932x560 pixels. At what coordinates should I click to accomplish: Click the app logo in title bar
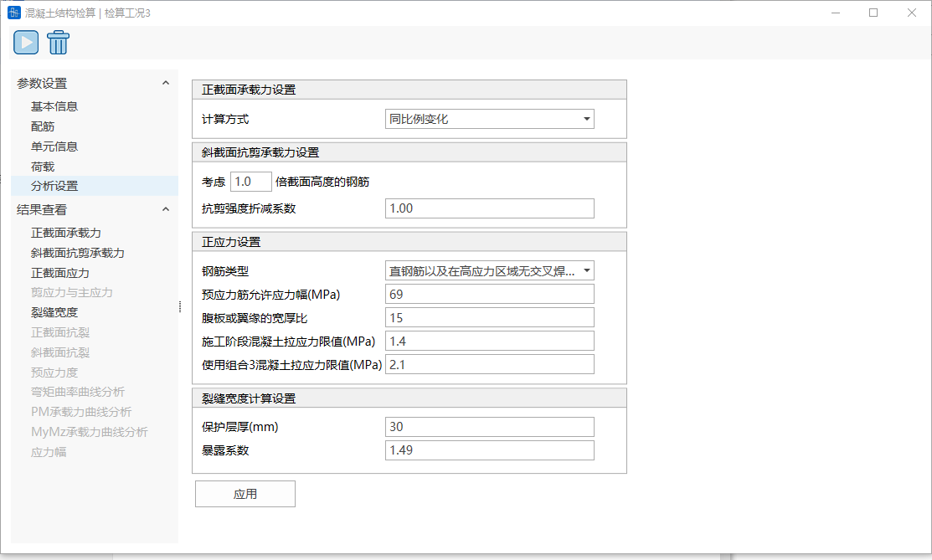click(x=14, y=13)
